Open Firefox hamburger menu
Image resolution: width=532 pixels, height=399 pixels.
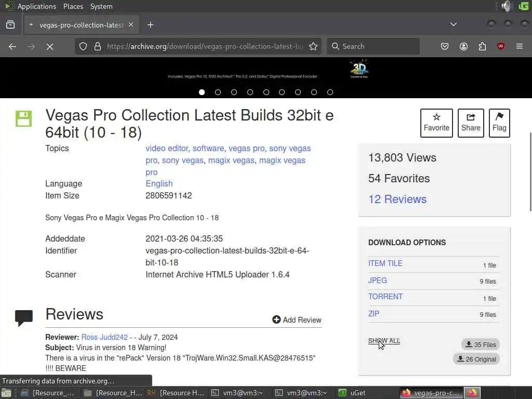pyautogui.click(x=520, y=46)
